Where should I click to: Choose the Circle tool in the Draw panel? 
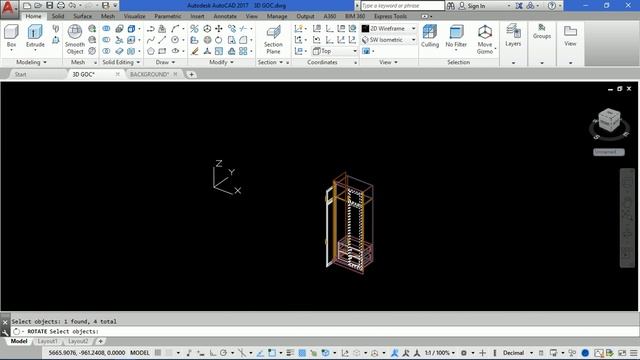point(175,40)
